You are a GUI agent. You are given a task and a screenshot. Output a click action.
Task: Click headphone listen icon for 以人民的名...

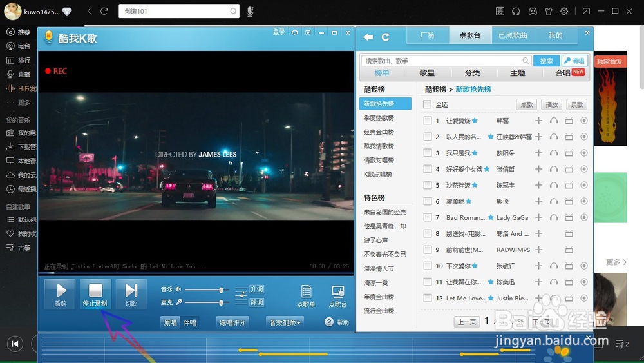[x=554, y=137]
